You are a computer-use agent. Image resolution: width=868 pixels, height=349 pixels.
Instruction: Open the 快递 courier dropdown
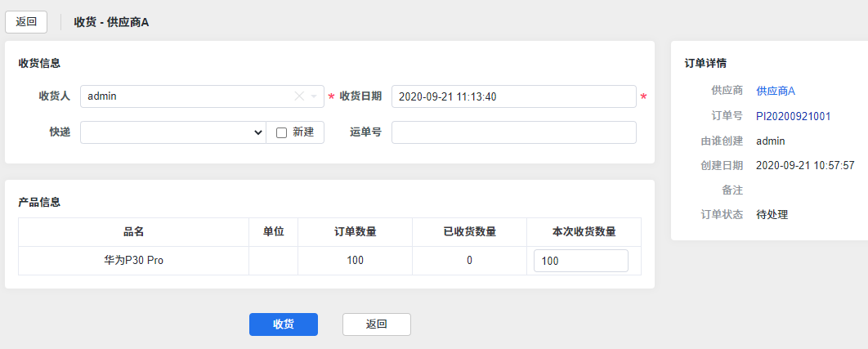(x=172, y=132)
